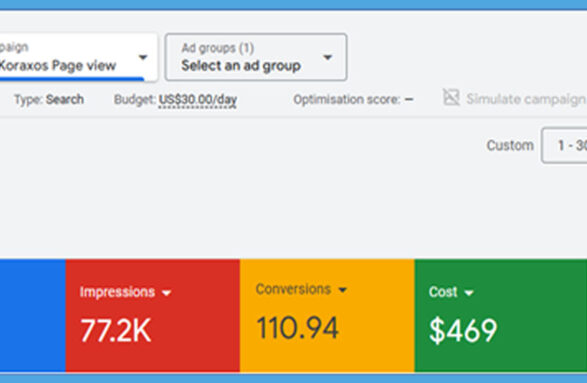The width and height of the screenshot is (587, 383).
Task: Click the Simulate campaign link
Action: tap(526, 99)
